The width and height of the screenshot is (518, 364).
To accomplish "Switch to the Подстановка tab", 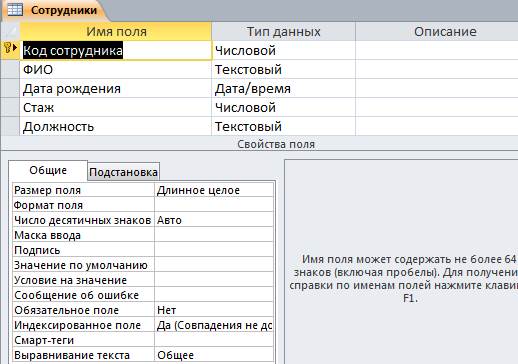I will [x=123, y=172].
